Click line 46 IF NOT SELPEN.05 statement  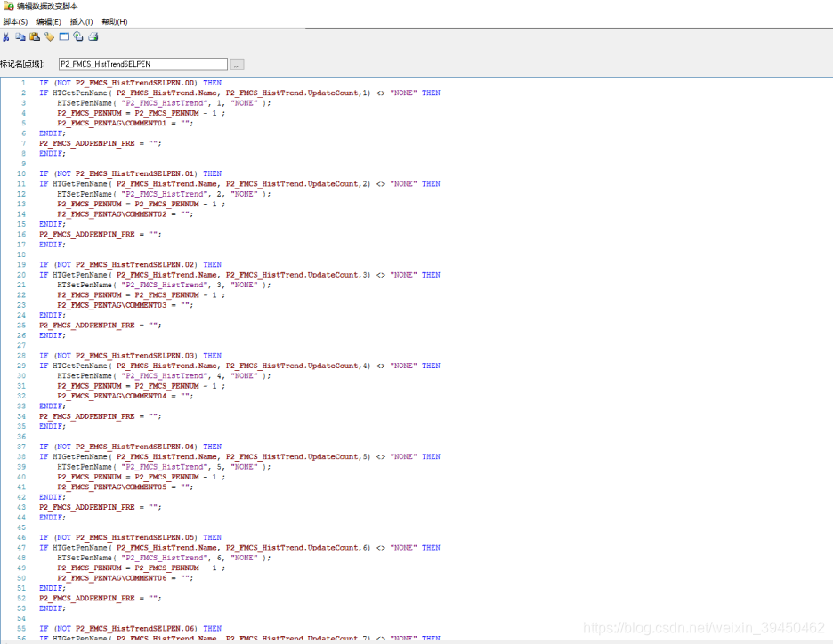[130, 537]
